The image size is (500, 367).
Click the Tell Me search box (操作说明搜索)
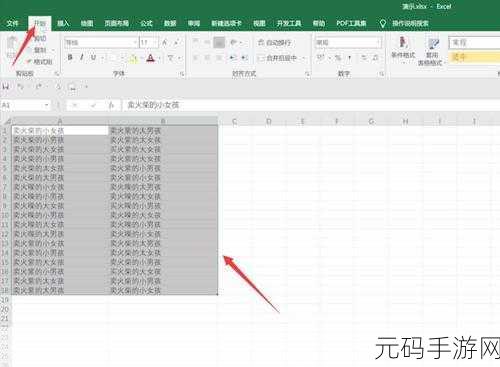pos(410,23)
